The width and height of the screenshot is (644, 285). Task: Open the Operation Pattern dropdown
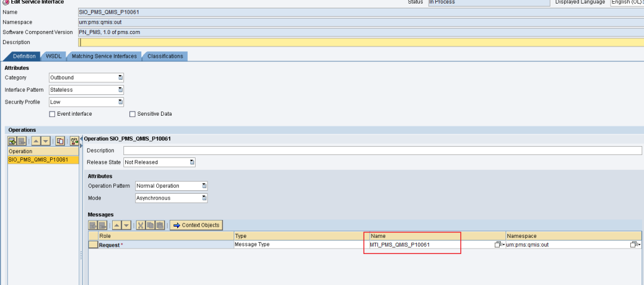[171, 185]
